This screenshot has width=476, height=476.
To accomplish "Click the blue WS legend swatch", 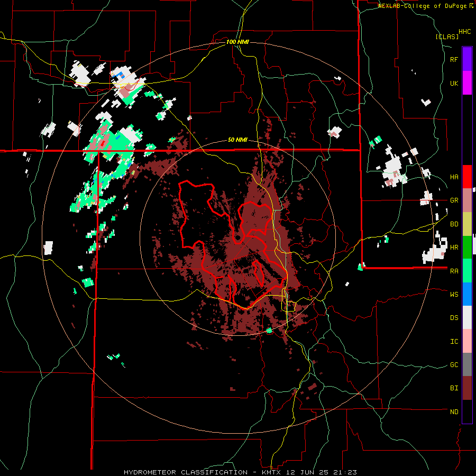I will click(467, 294).
